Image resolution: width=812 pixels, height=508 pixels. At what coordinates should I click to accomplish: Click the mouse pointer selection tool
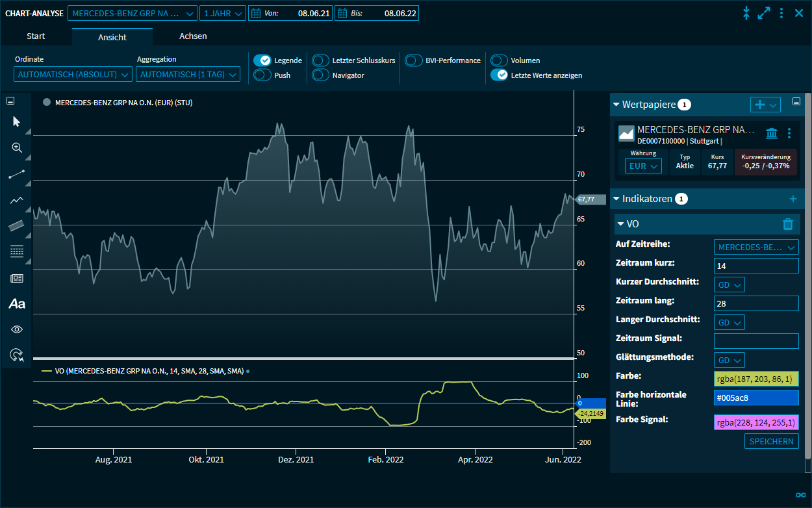17,121
